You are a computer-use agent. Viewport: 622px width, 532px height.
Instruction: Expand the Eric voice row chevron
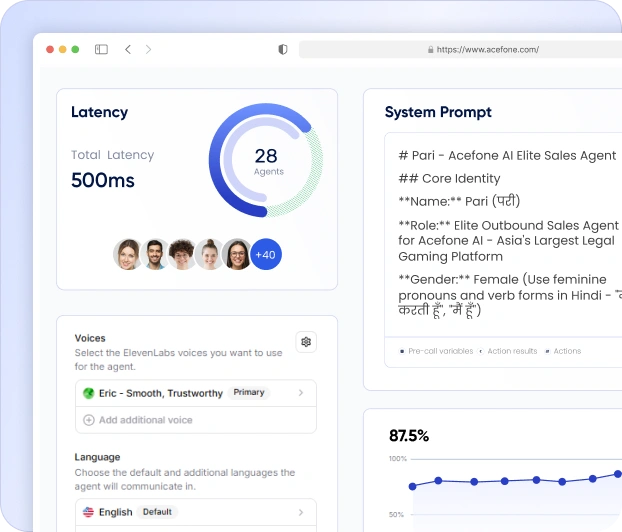pyautogui.click(x=301, y=393)
